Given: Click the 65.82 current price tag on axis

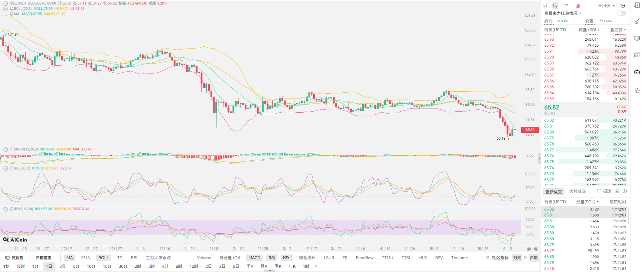Looking at the screenshot, I should click(x=530, y=130).
